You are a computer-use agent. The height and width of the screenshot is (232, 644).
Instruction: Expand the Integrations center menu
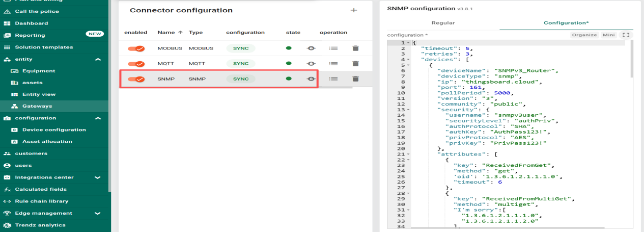click(x=98, y=177)
